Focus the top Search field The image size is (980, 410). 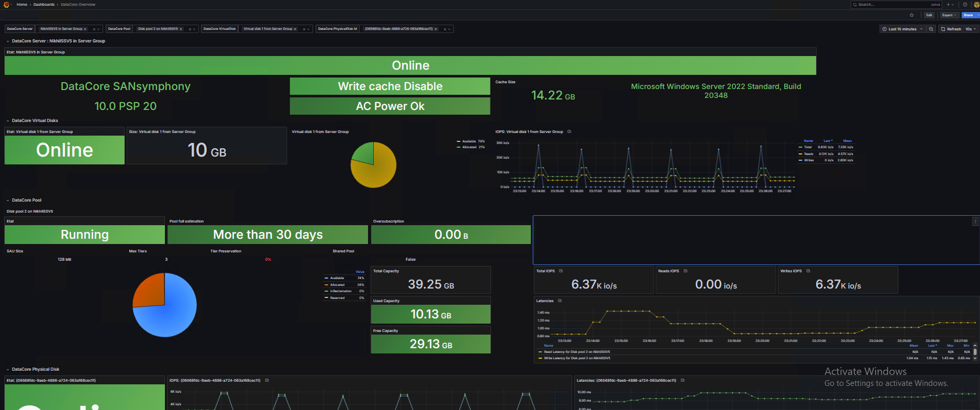point(896,4)
